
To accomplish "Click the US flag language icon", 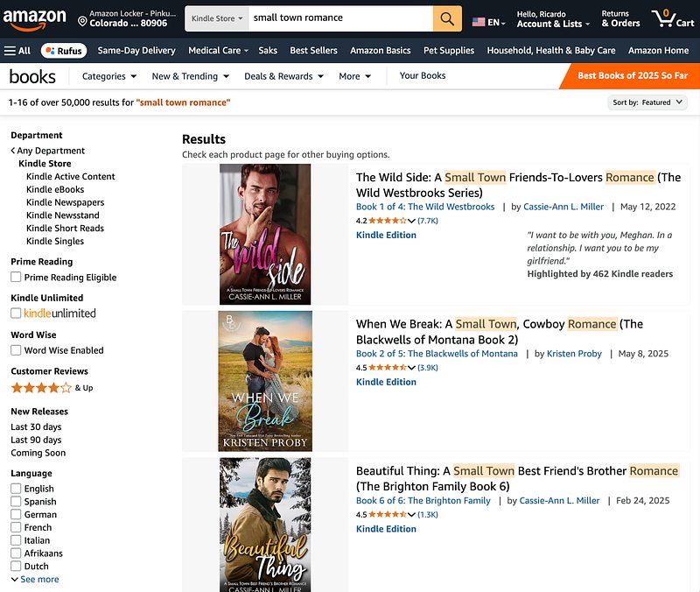I will pyautogui.click(x=479, y=22).
